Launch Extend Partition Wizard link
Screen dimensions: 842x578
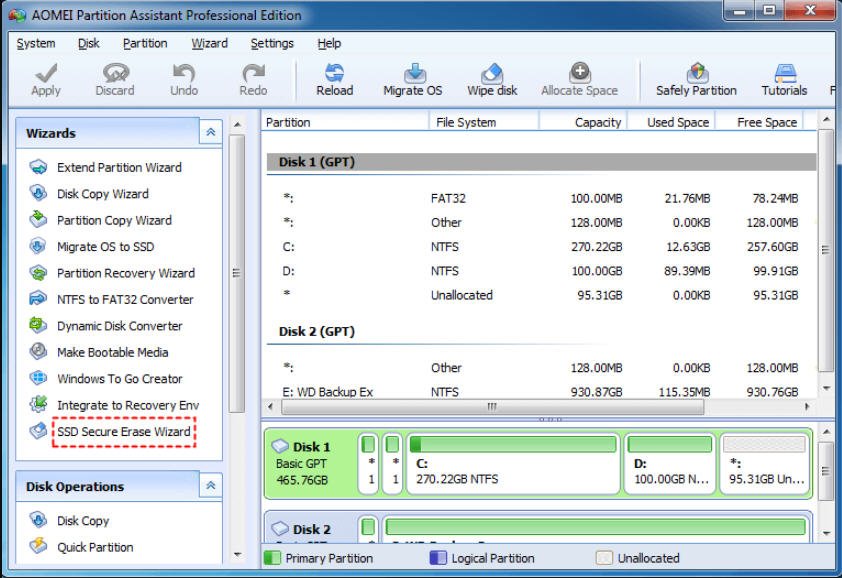click(119, 168)
